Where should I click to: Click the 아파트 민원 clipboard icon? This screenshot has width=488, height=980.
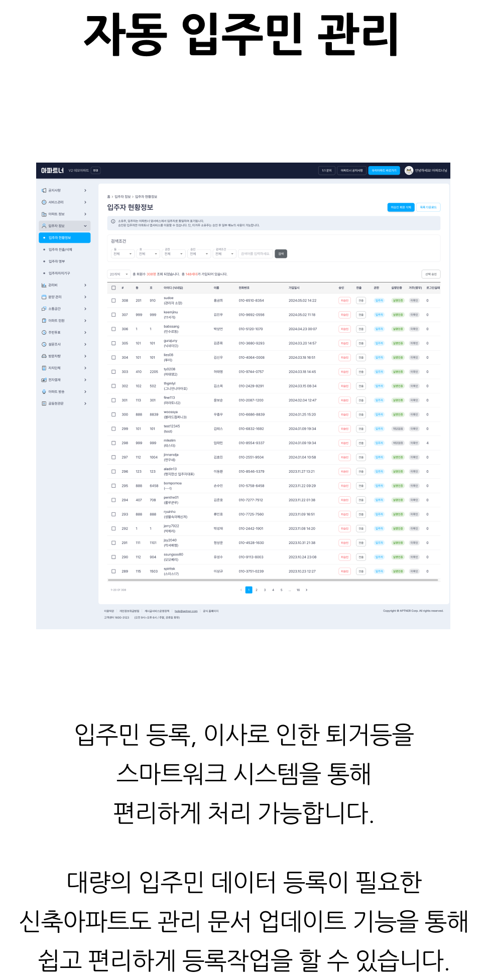[x=44, y=321]
